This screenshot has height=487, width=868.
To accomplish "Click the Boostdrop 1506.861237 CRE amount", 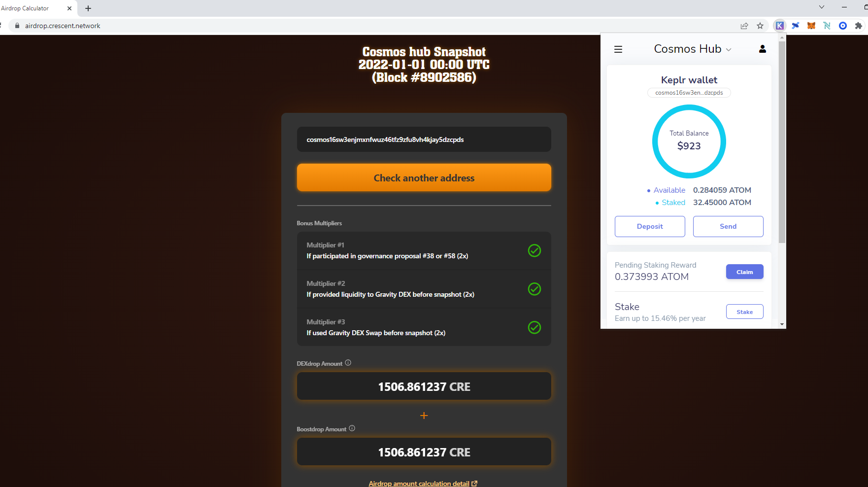I will 424,452.
